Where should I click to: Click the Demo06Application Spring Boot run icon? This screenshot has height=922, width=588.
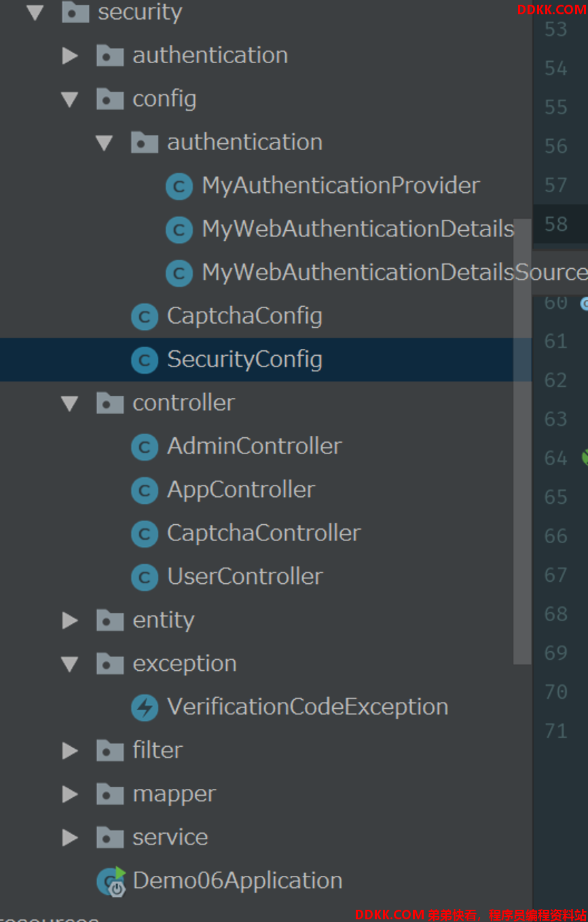click(111, 881)
